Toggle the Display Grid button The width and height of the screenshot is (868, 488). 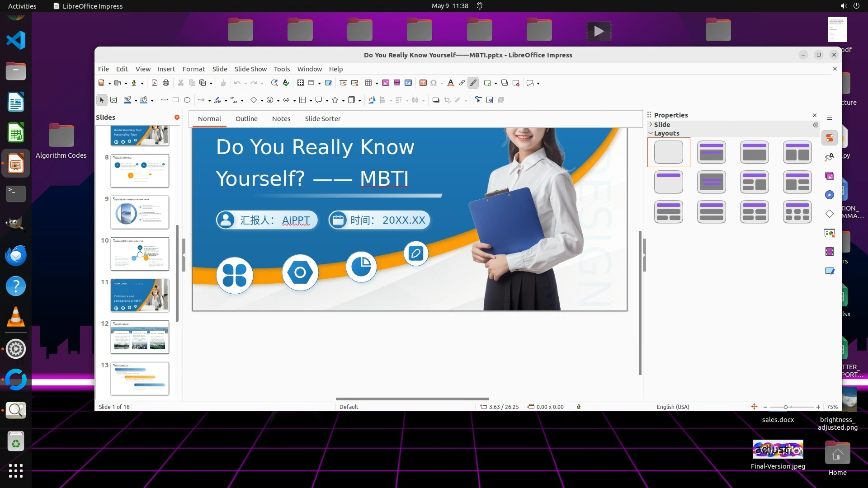301,83
